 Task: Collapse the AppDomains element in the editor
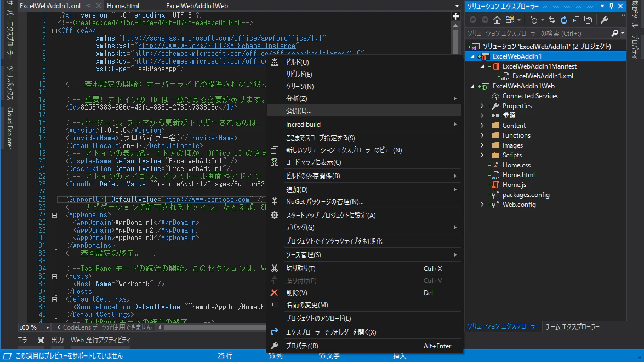tap(54, 215)
